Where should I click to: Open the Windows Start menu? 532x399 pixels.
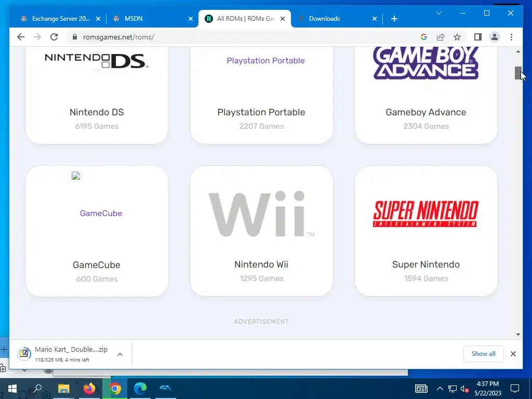coord(12,389)
